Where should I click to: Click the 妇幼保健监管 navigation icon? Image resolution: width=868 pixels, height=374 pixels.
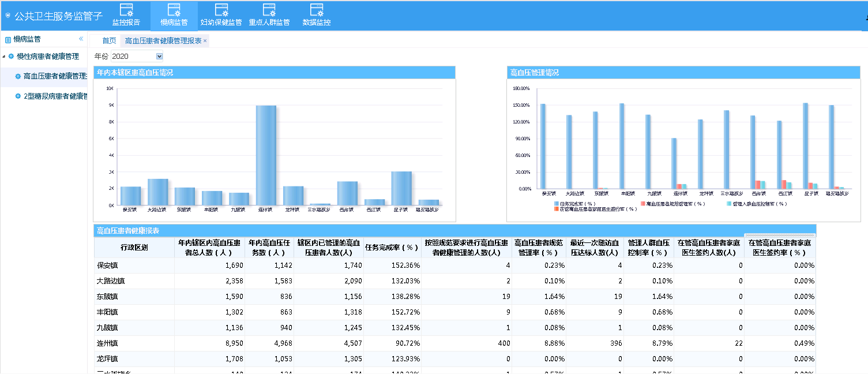[x=221, y=10]
